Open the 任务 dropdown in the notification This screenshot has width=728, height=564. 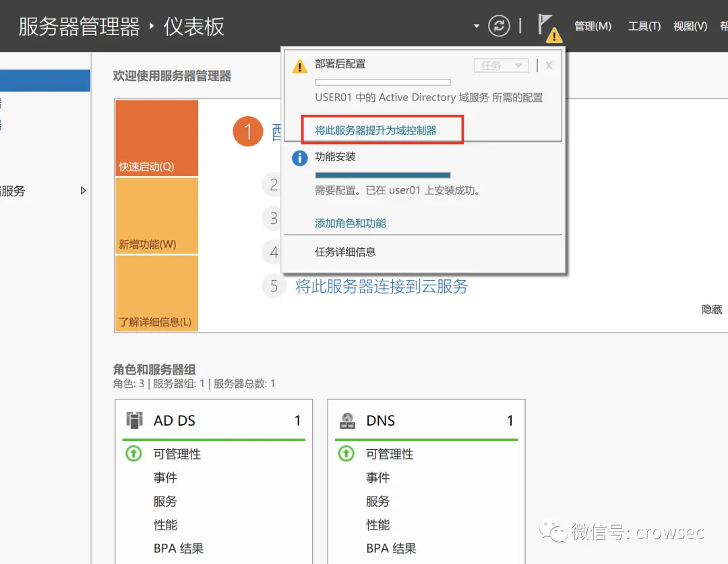501,65
